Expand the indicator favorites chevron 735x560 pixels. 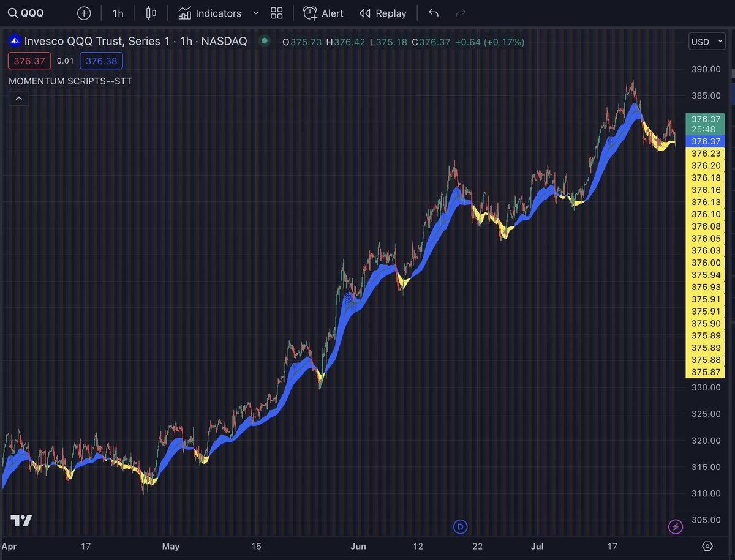pos(255,13)
